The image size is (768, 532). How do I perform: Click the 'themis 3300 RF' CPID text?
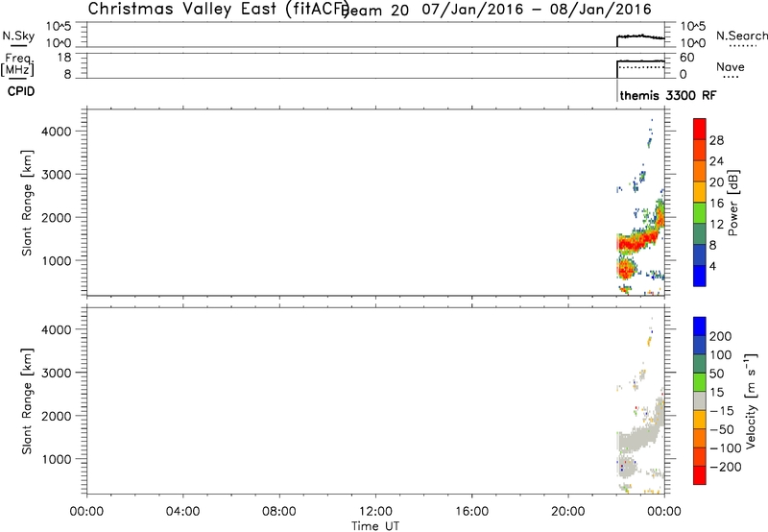point(667,95)
